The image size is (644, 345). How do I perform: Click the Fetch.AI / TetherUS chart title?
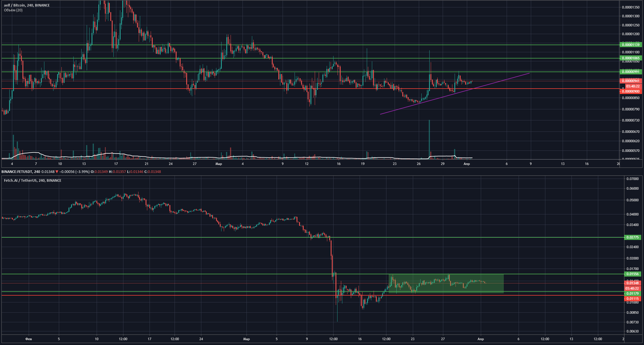click(x=33, y=181)
